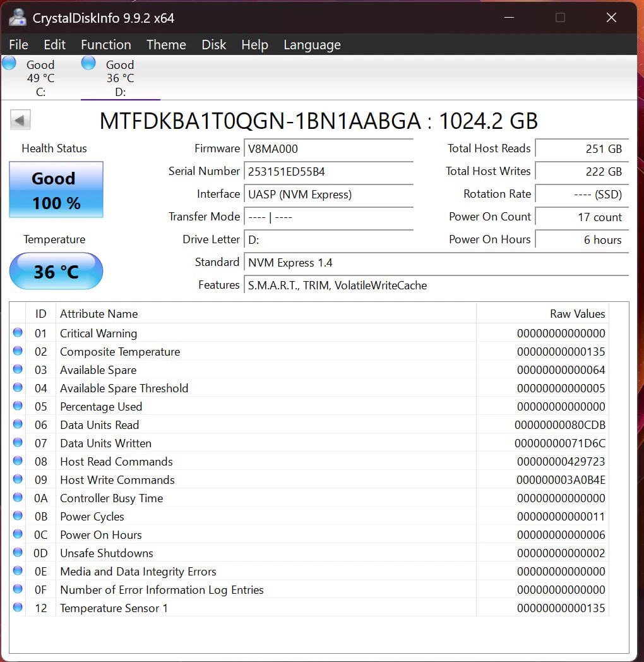Screen dimensions: 644x662
Task: Click the Drive Letter field D:
Action: point(328,240)
